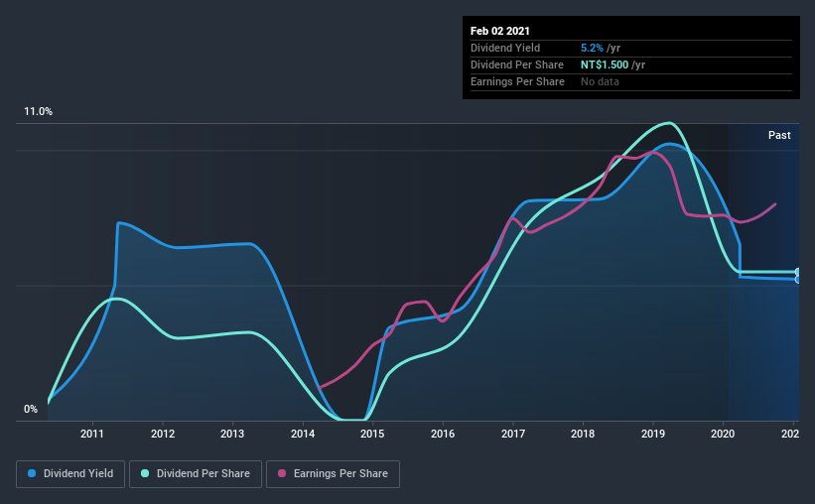Viewport: 815px width, 504px height.
Task: Click the 2017 x-axis label
Action: [513, 434]
